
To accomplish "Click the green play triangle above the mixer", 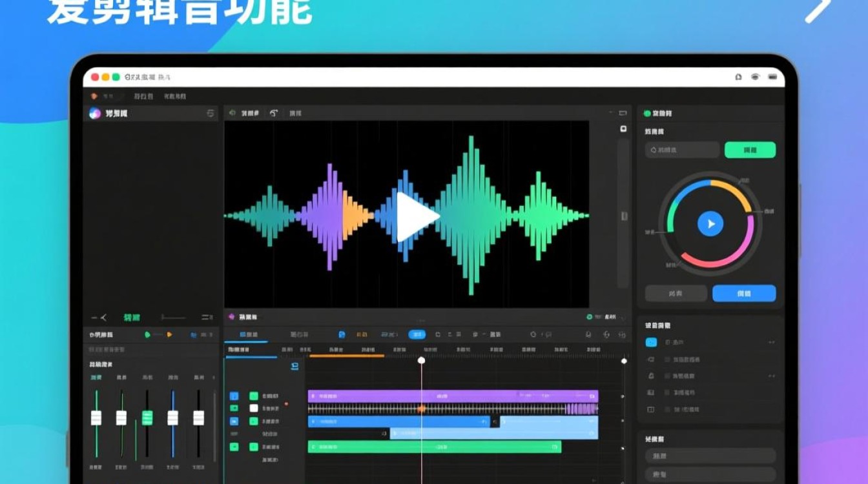I will (147, 334).
